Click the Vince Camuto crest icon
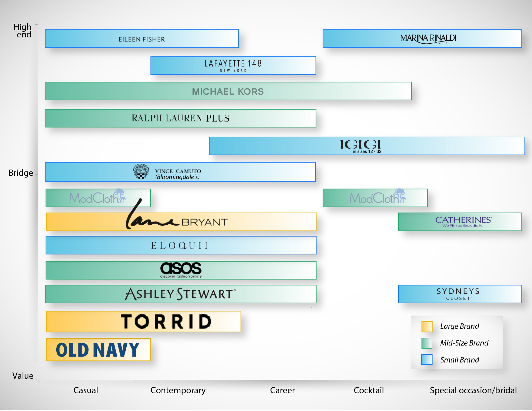This screenshot has height=411, width=532. 141,172
